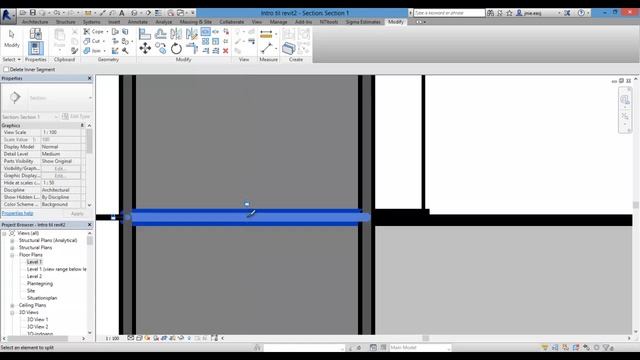Collapse the 3D Views node
This screenshot has height=360, width=640.
coord(12,312)
